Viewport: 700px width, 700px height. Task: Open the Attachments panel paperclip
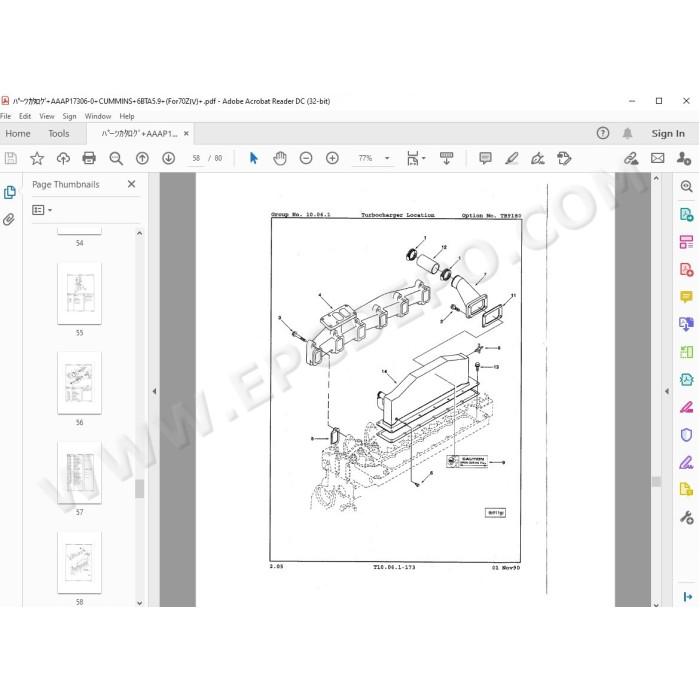tap(9, 219)
